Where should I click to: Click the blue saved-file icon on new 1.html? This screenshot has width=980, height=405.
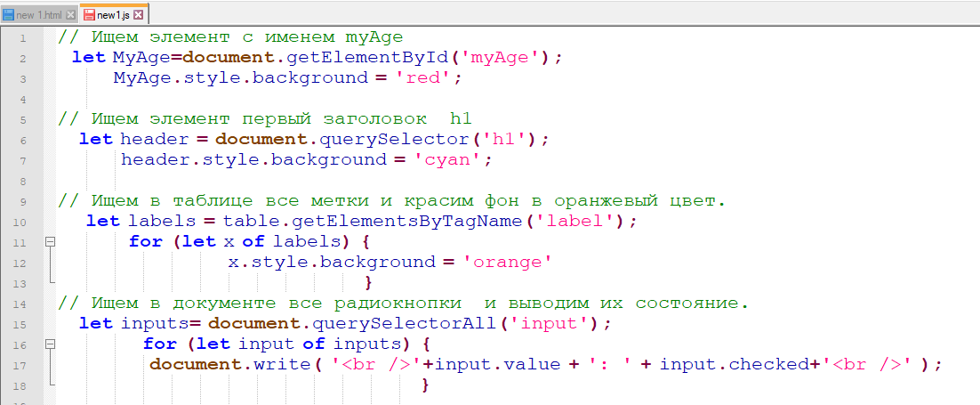[x=9, y=14]
